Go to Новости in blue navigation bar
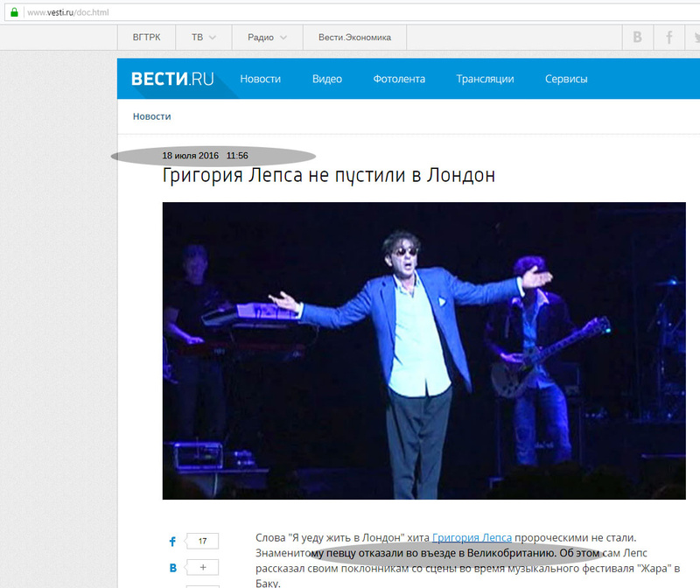700x588 pixels. [260, 79]
